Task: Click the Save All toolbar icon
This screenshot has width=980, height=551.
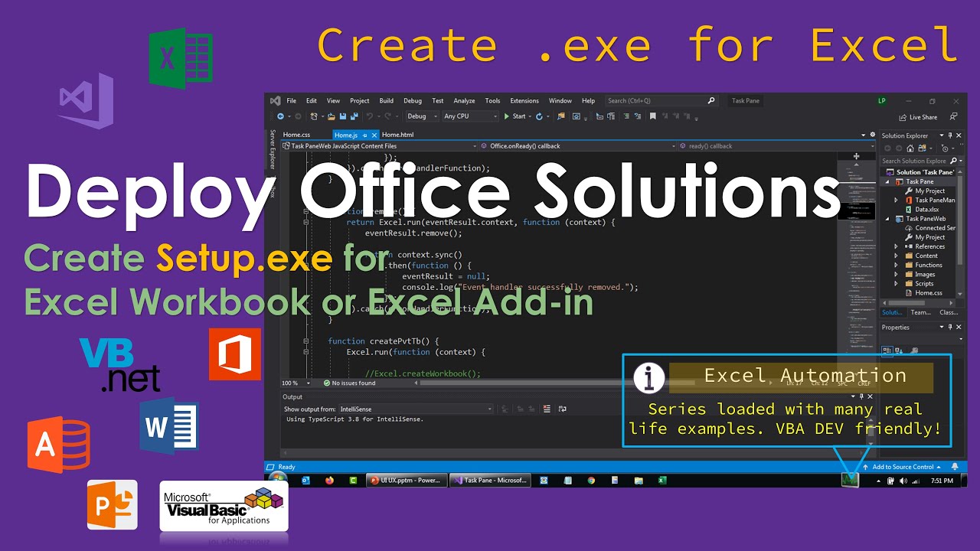Action: point(354,116)
